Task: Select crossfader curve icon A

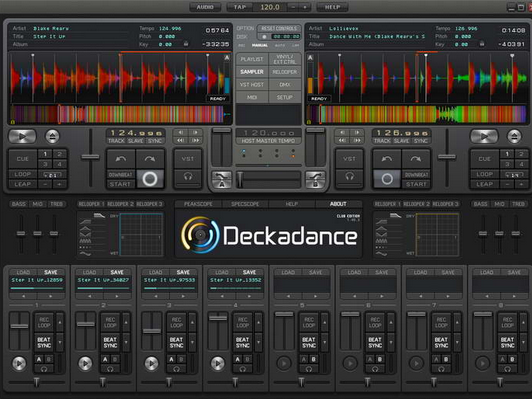Action: point(222,179)
